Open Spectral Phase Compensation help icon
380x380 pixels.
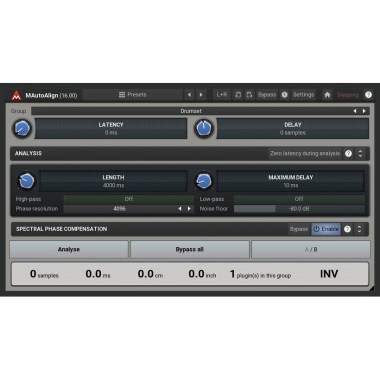347,229
